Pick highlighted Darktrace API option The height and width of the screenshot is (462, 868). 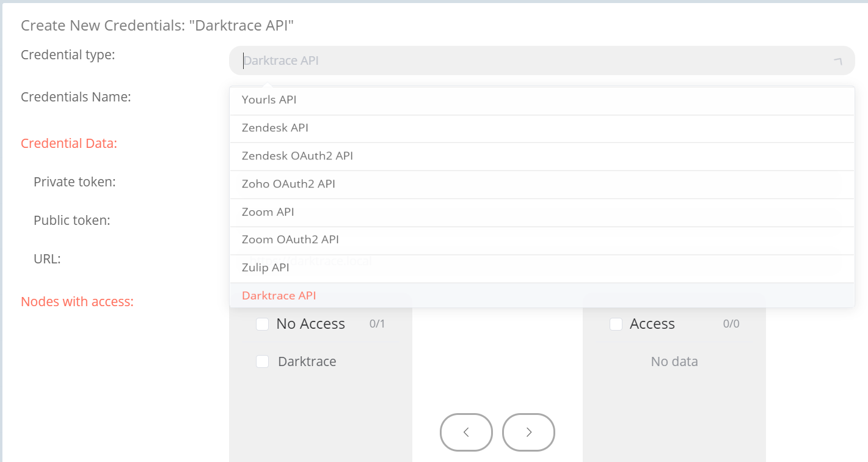[x=542, y=296]
